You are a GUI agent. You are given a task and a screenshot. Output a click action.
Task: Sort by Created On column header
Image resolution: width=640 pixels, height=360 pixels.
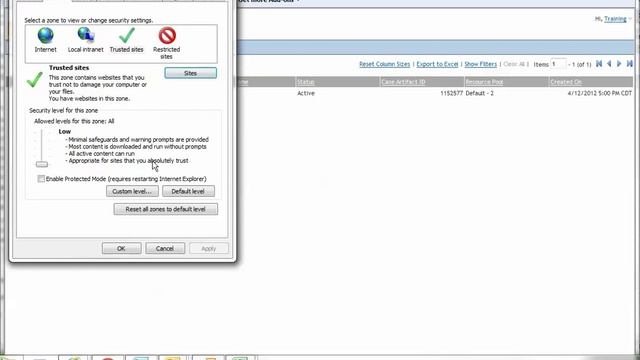566,82
